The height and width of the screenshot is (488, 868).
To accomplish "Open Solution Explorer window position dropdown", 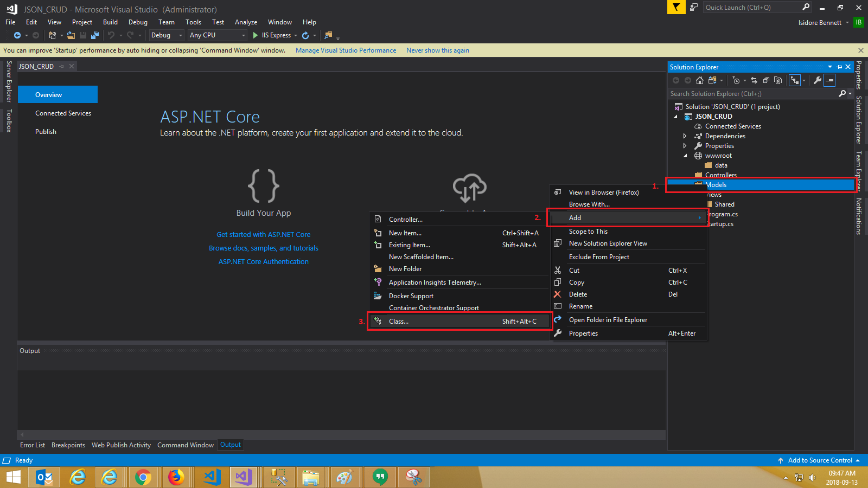I will point(830,67).
